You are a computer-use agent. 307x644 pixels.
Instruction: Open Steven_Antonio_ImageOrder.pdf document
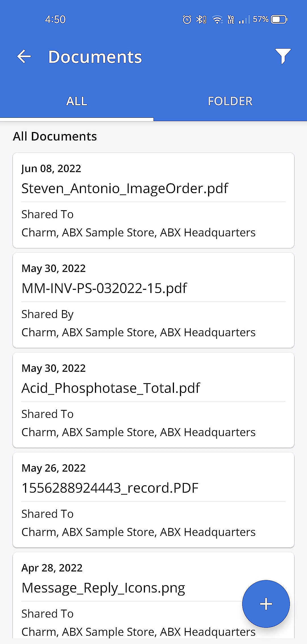(x=125, y=188)
